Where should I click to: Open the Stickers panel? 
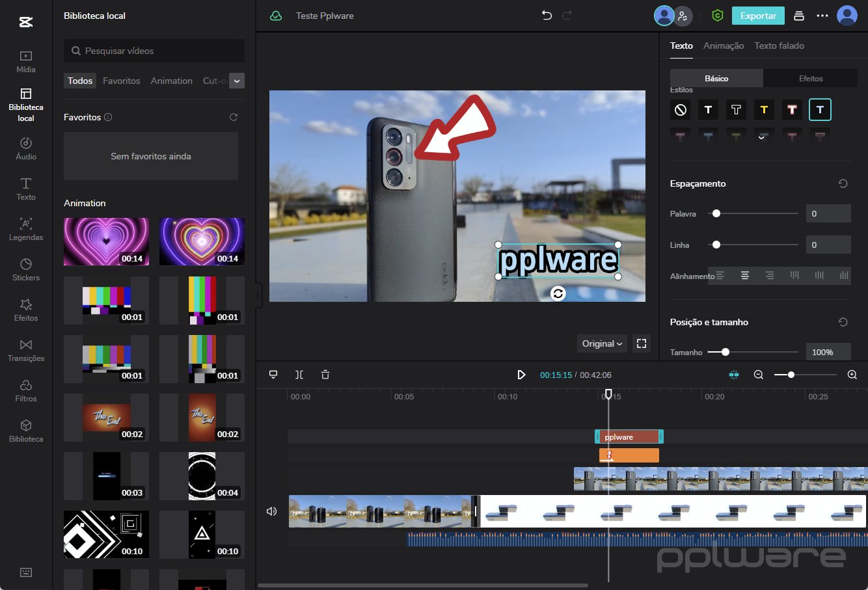[26, 269]
